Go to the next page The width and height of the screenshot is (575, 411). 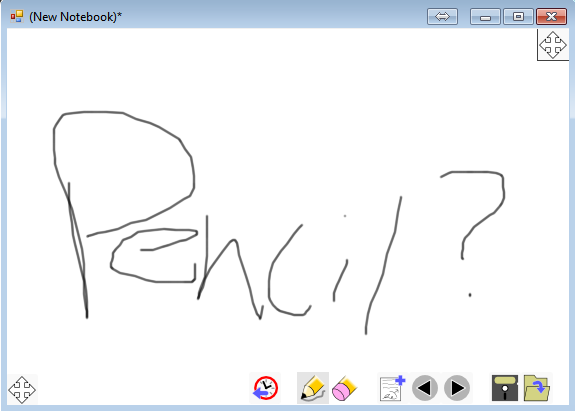tap(457, 388)
